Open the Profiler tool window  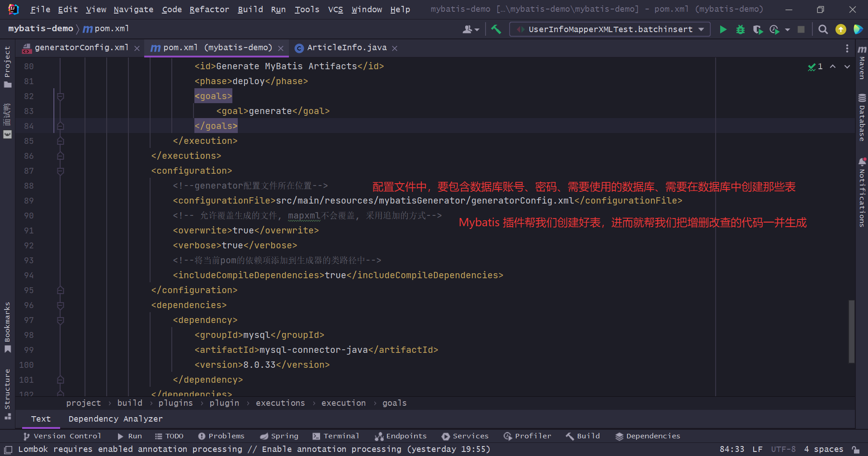(x=527, y=436)
